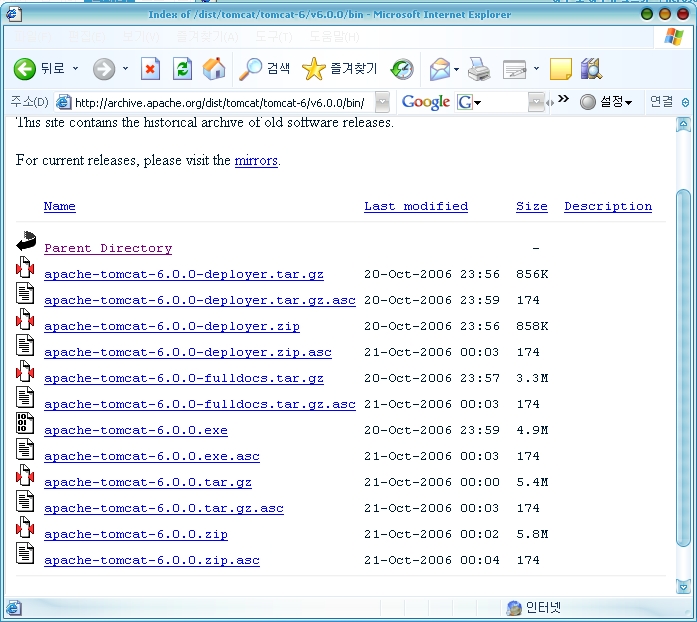Viewport: 697px width, 622px height.
Task: Sort listing by Name column
Action: [x=60, y=206]
